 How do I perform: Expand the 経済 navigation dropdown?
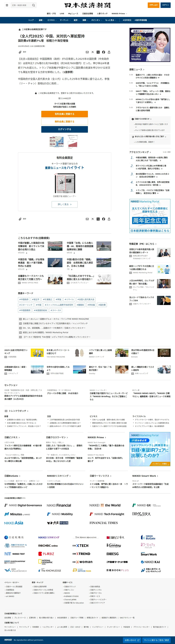(x=77, y=20)
